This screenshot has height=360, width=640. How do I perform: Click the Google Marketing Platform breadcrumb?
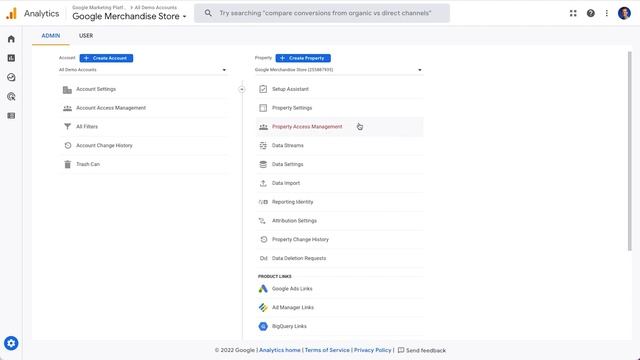pos(98,7)
